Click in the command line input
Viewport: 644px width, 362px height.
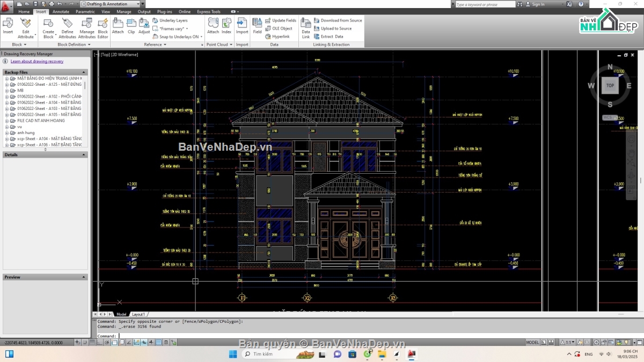coord(322,336)
